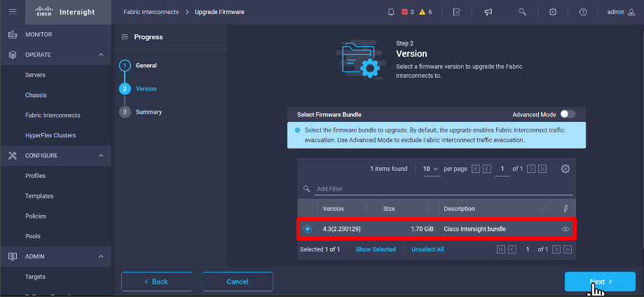
Task: Collapse the Progress panel icon
Action: pos(125,37)
